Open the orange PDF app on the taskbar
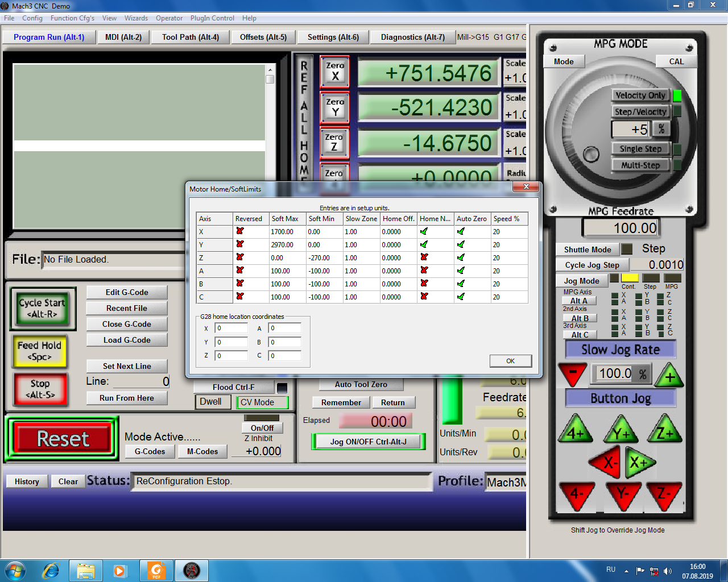This screenshot has height=582, width=728. (x=156, y=571)
